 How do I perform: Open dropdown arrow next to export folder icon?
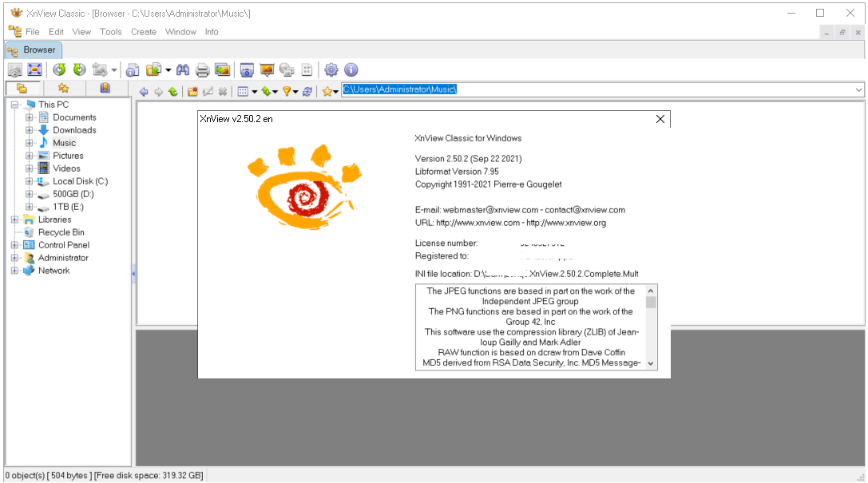tap(168, 70)
